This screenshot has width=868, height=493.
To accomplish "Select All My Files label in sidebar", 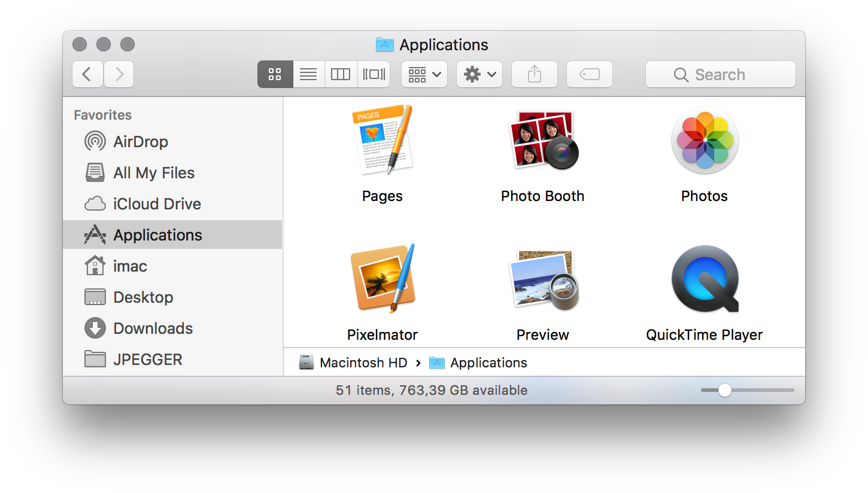I will click(x=154, y=173).
